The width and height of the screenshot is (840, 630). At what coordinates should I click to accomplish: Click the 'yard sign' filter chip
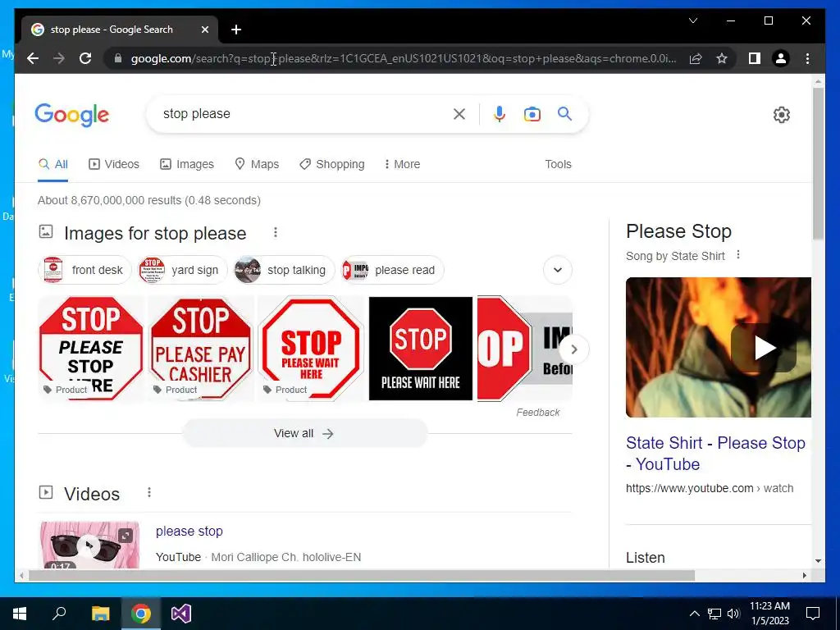[x=181, y=270]
